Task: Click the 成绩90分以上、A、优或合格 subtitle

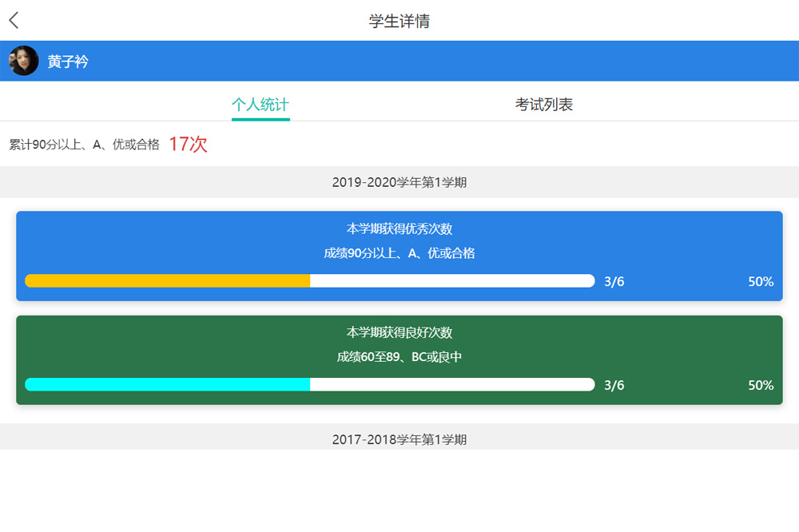Action: [x=399, y=253]
